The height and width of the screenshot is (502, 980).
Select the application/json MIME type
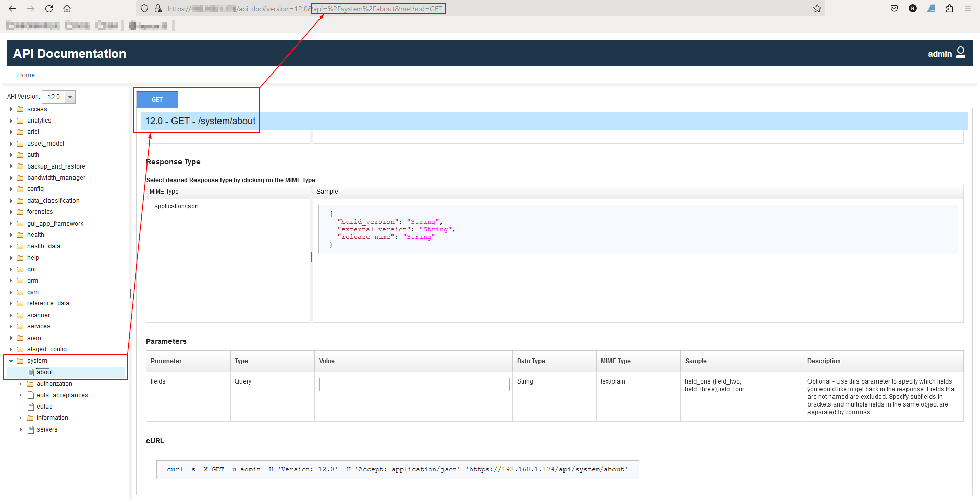pos(176,206)
